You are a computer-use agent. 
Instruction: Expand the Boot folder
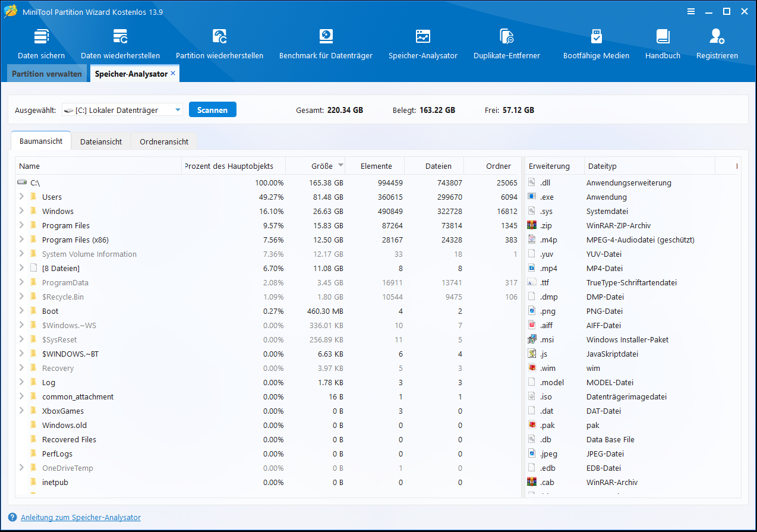tap(21, 311)
